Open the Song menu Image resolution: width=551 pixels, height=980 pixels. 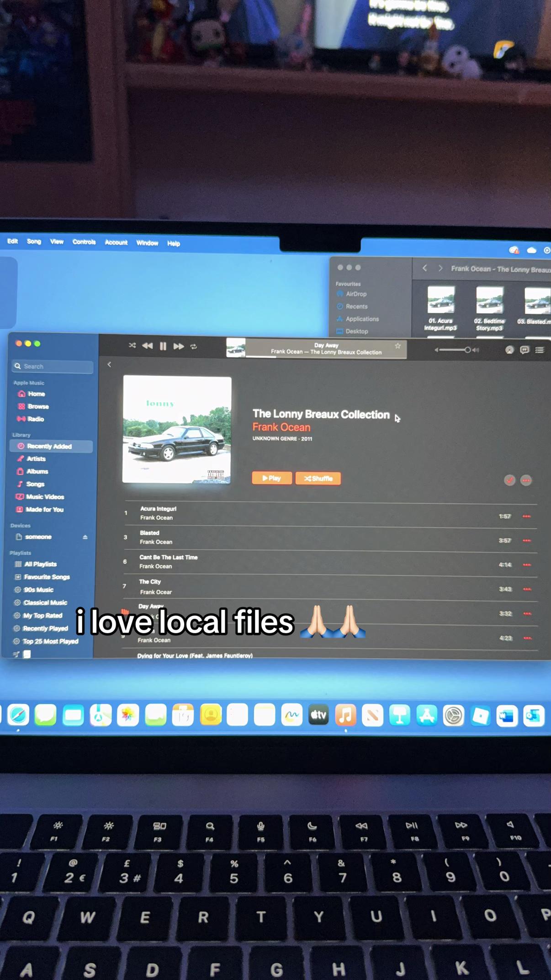click(x=34, y=241)
